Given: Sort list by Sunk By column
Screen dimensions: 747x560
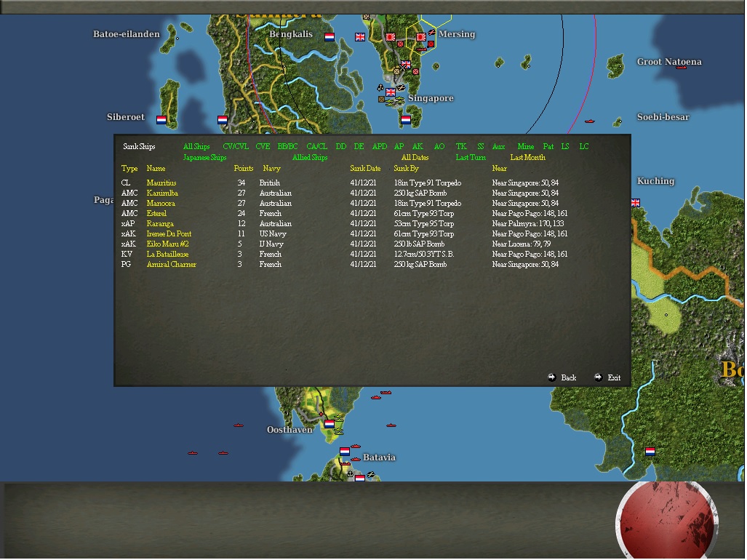Looking at the screenshot, I should 407,169.
